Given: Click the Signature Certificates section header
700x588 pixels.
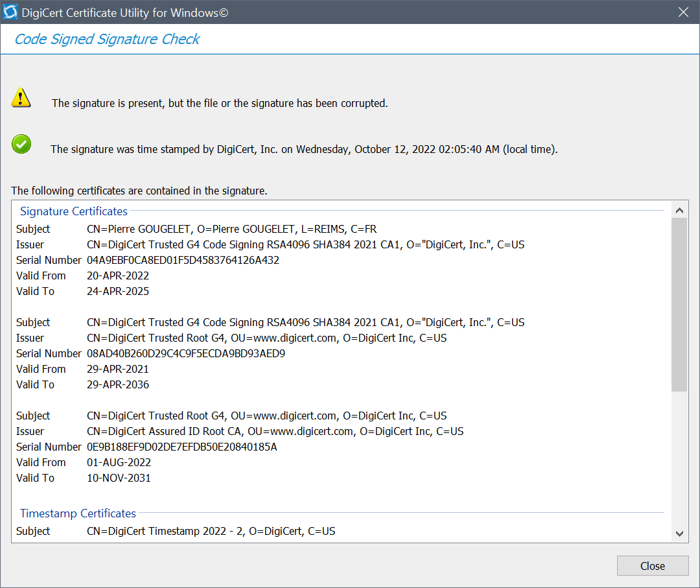Looking at the screenshot, I should coord(74,211).
